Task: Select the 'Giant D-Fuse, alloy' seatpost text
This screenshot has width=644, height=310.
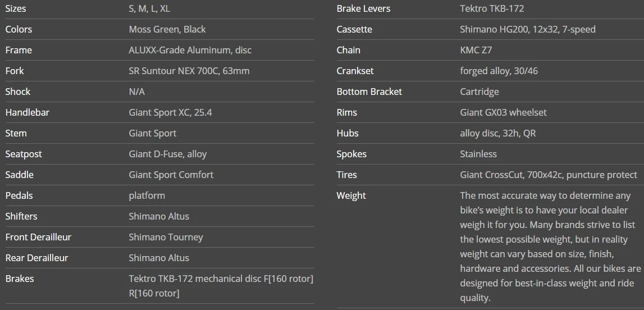Action: [x=168, y=154]
